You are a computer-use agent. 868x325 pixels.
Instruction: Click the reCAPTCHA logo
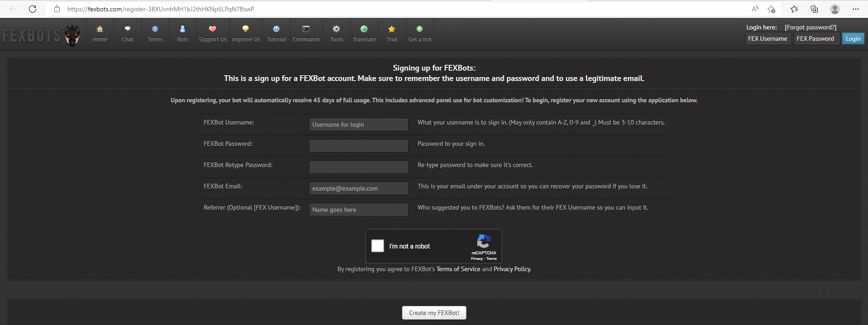[484, 241]
